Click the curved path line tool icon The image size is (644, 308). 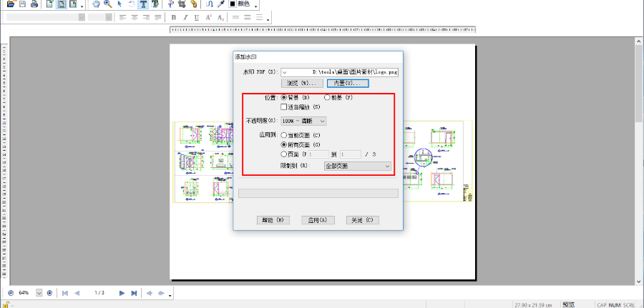pos(210,4)
